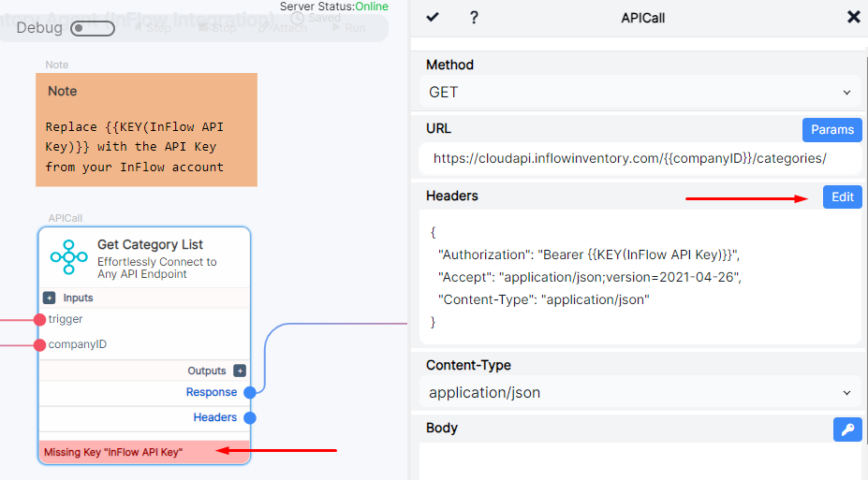868x480 pixels.
Task: Select the Get Category List node title
Action: 150,244
